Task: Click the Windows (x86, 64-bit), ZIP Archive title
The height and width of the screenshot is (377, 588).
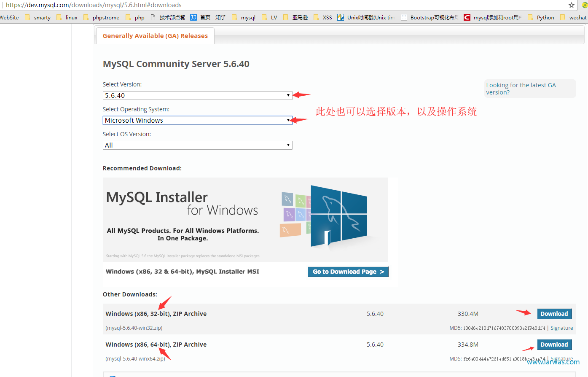Action: tap(156, 345)
